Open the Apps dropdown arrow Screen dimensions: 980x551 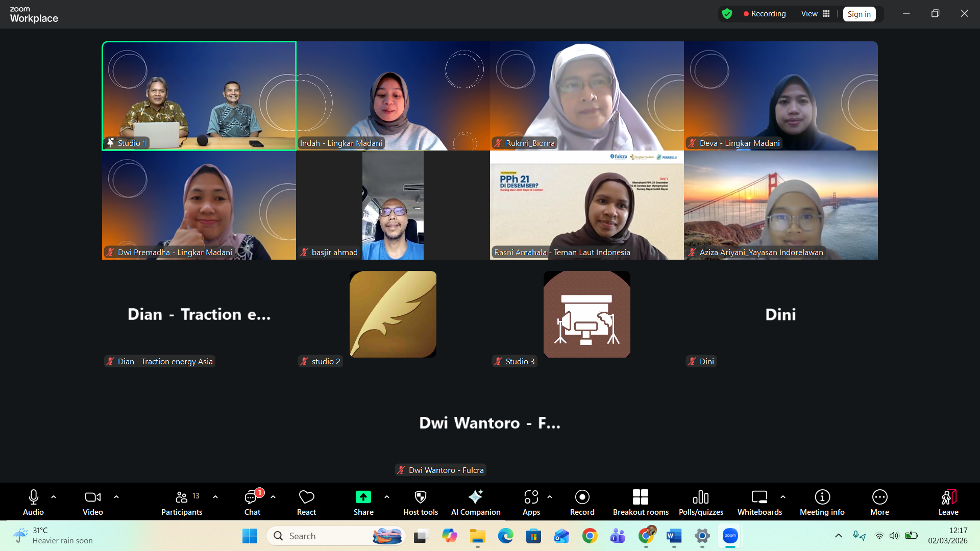[x=549, y=497]
